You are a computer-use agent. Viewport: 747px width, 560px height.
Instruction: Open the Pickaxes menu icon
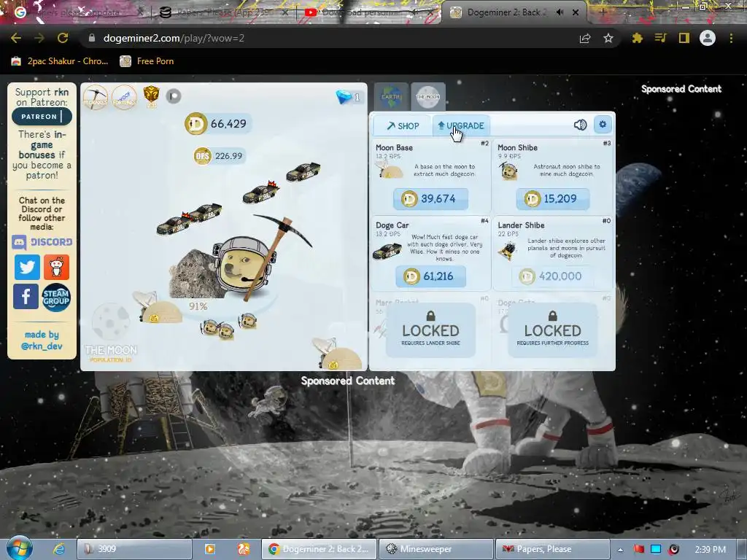click(x=96, y=97)
